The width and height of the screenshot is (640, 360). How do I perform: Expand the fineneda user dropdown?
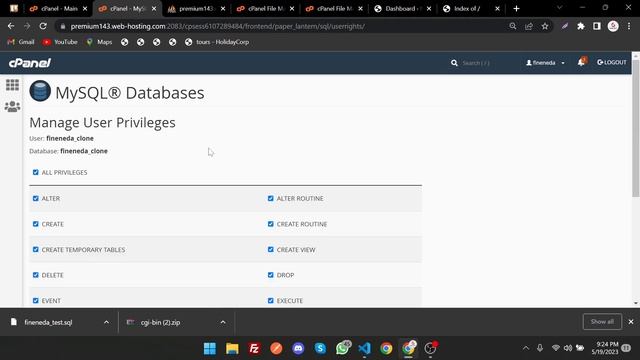545,63
